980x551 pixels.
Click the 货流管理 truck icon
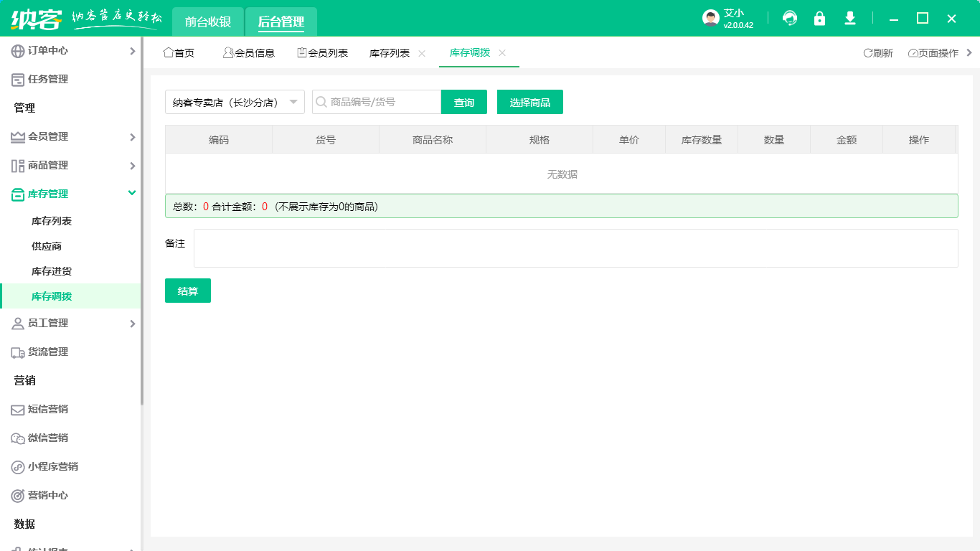(17, 352)
